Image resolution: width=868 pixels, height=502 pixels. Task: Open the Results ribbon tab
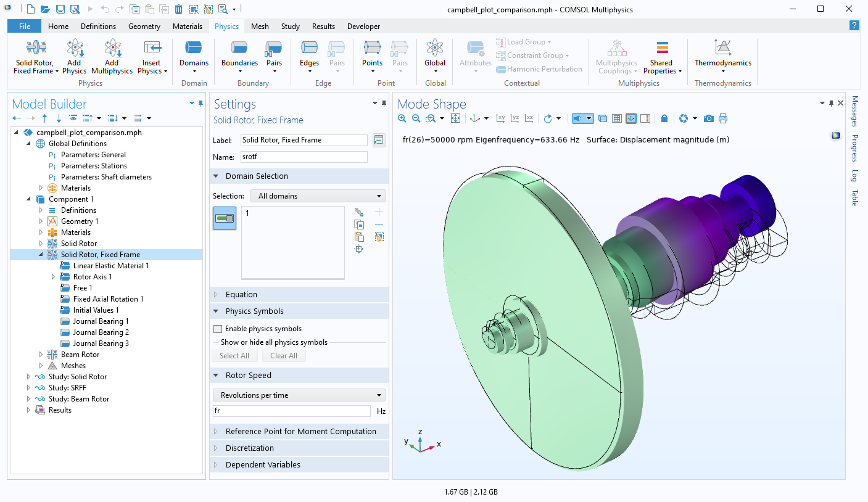pos(323,27)
